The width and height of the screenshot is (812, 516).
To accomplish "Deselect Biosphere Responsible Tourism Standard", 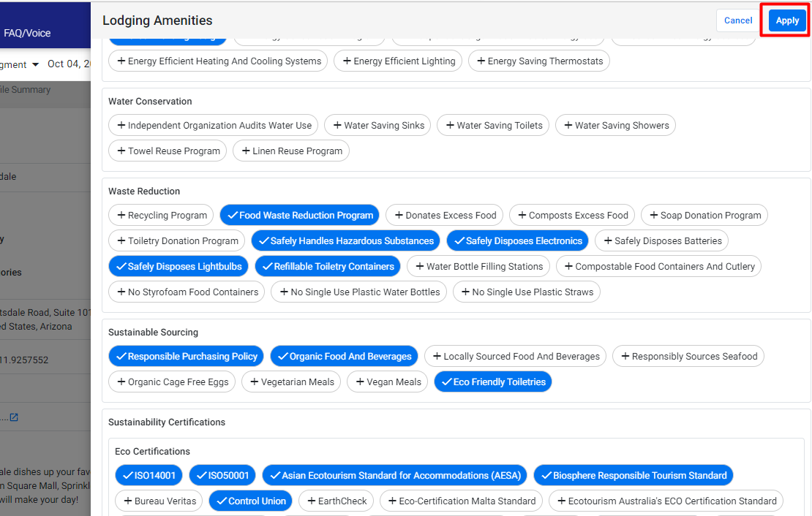I will click(x=634, y=475).
